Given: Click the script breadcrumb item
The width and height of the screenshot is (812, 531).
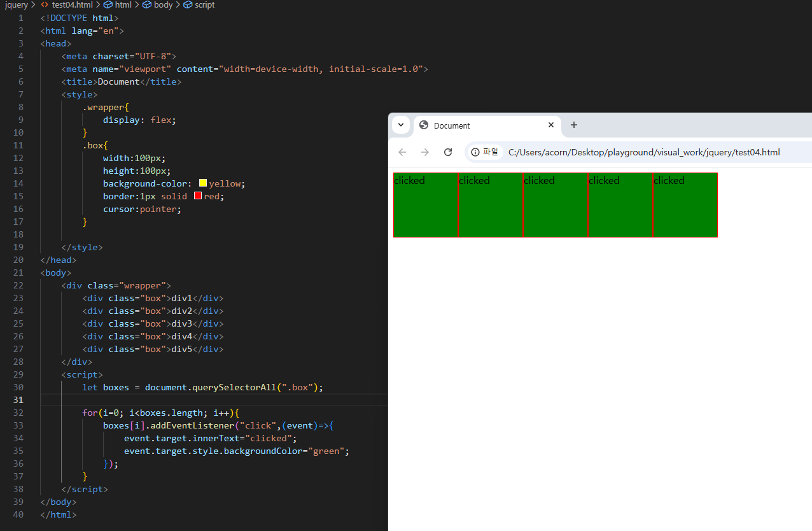Looking at the screenshot, I should pyautogui.click(x=199, y=4).
